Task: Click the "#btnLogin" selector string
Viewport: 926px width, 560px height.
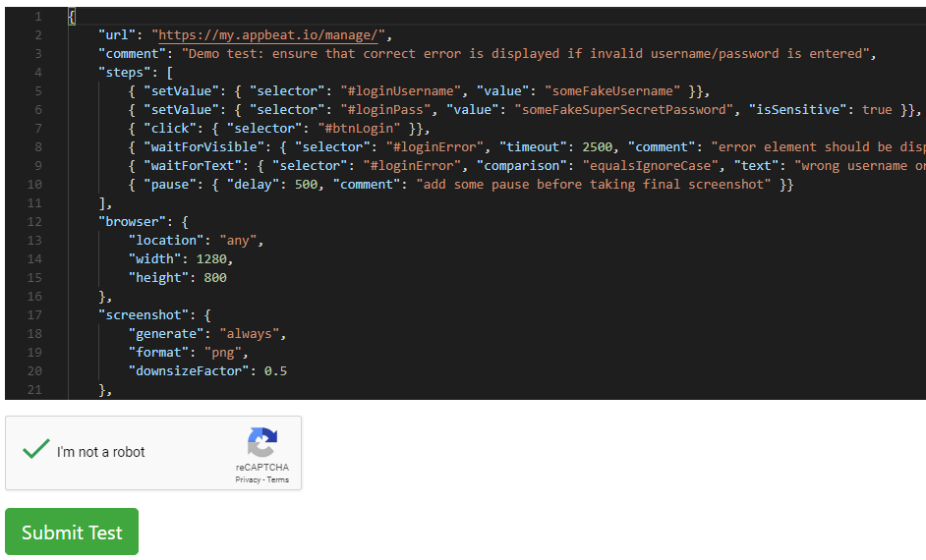Action: click(359, 128)
